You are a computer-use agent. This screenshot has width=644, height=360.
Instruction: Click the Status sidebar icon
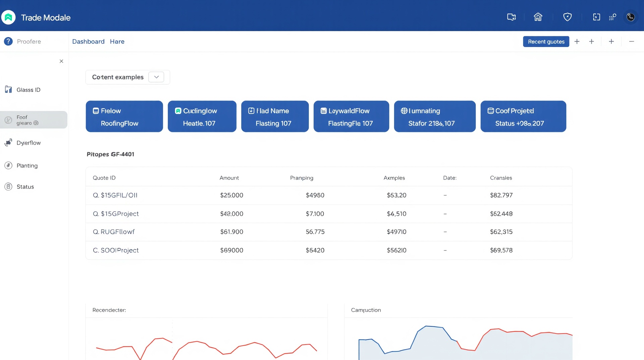8,186
